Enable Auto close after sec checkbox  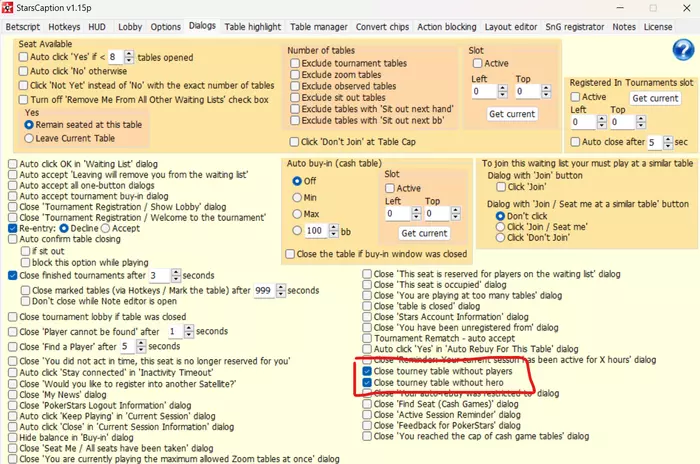[575, 142]
